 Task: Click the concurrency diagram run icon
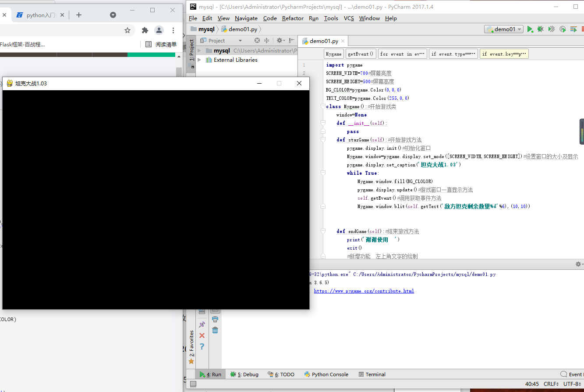pyautogui.click(x=573, y=29)
